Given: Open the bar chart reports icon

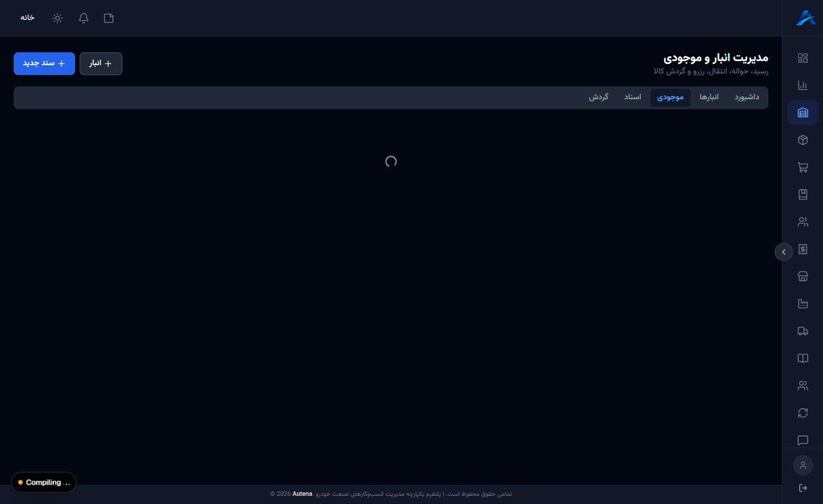Looking at the screenshot, I should coord(802,85).
